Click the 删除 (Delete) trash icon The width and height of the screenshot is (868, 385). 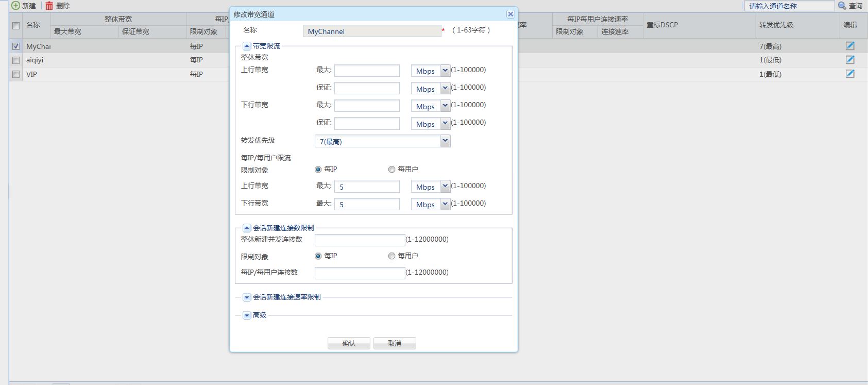[49, 6]
